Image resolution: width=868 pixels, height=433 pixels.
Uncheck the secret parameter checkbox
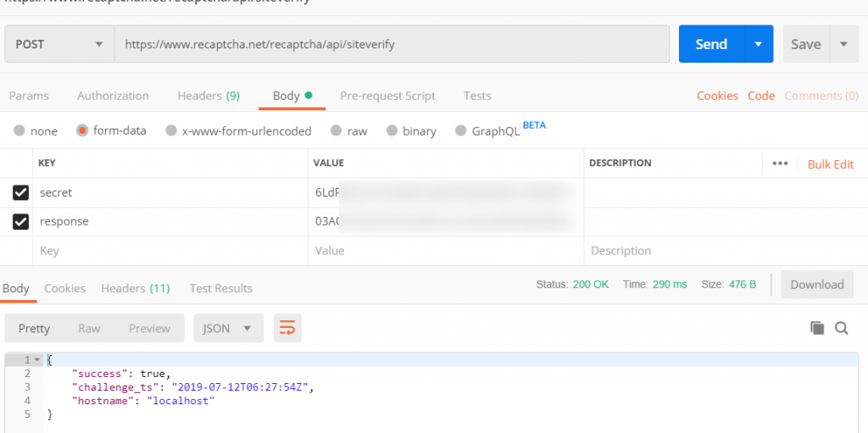pyautogui.click(x=21, y=193)
